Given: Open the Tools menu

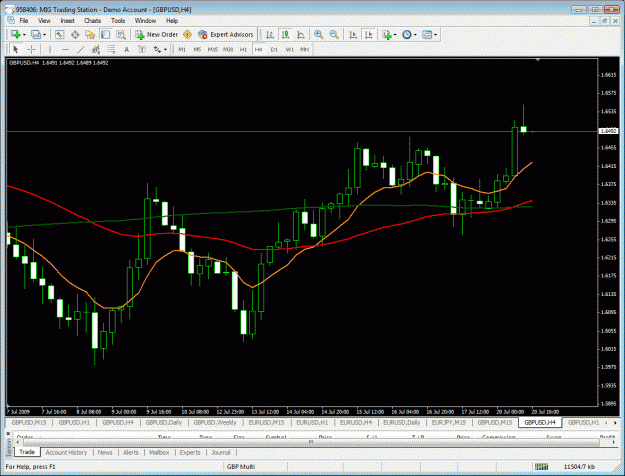Looking at the screenshot, I should click(x=118, y=21).
